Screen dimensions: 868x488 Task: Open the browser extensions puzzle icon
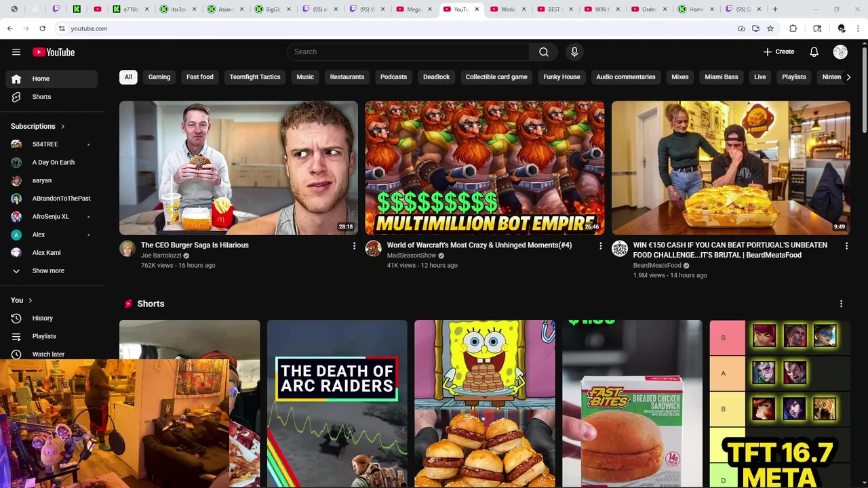point(793,28)
